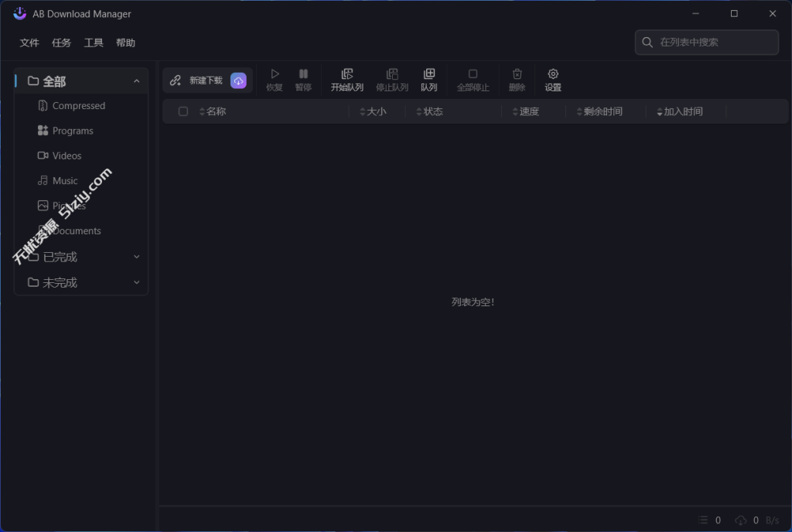Open the 任务 menu
792x532 pixels.
pos(61,43)
